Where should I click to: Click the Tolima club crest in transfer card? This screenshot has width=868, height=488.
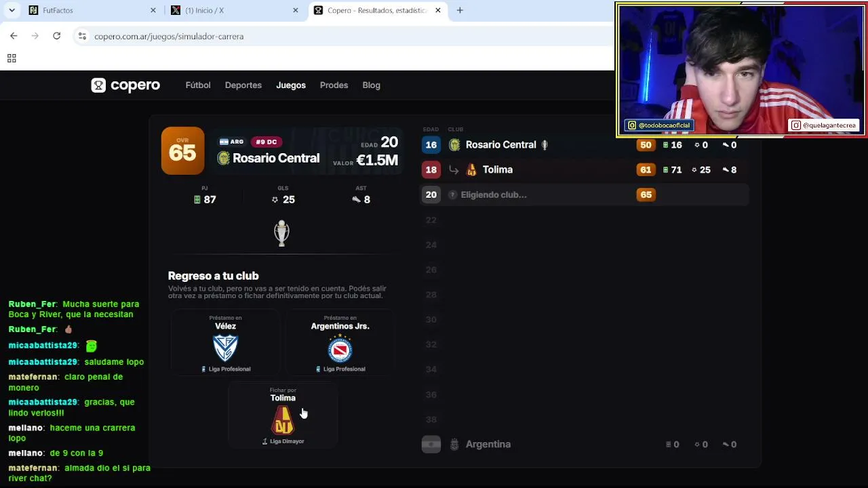tap(283, 420)
